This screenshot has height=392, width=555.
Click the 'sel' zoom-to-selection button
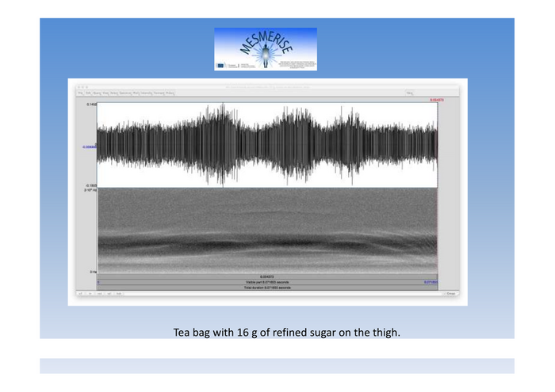pos(109,294)
